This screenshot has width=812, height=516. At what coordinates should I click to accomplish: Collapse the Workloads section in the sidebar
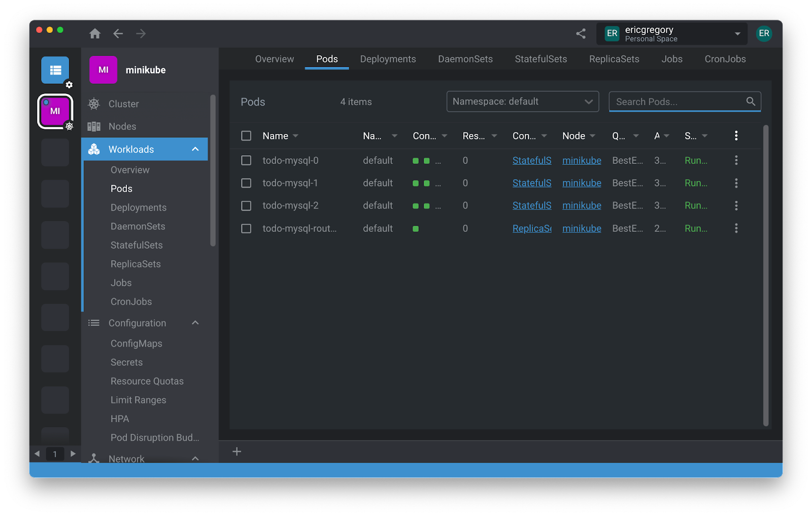click(195, 149)
